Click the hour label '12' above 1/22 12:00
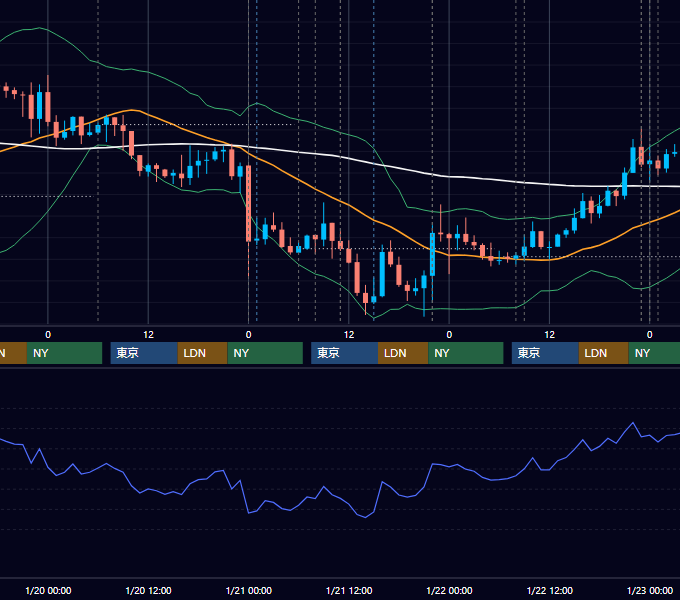This screenshot has height=600, width=680. pyautogui.click(x=549, y=335)
